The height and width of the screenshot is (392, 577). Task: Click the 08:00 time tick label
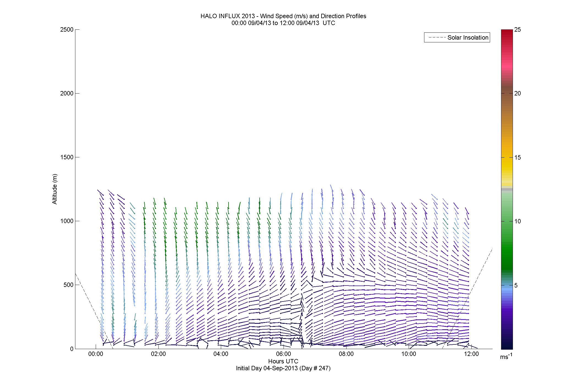point(346,354)
